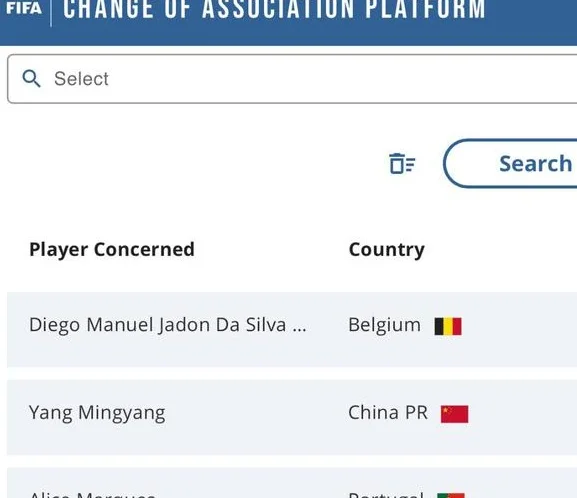Click the clear filters trash icon
The image size is (577, 498).
tap(402, 163)
